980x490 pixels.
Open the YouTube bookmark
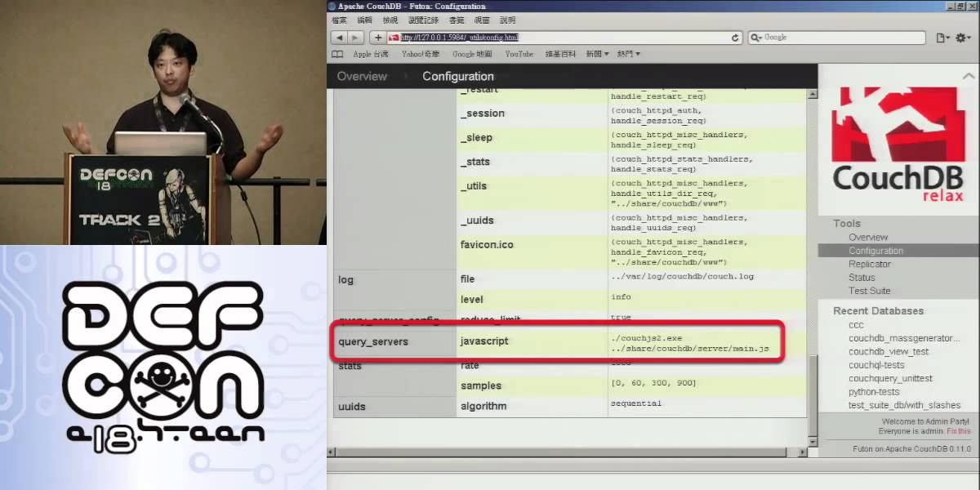coord(519,54)
